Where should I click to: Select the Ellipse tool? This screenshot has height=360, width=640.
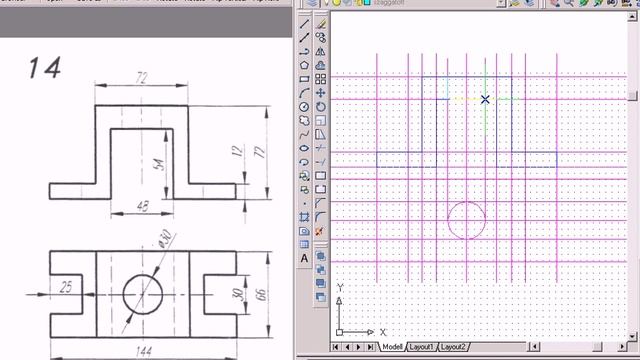click(304, 149)
